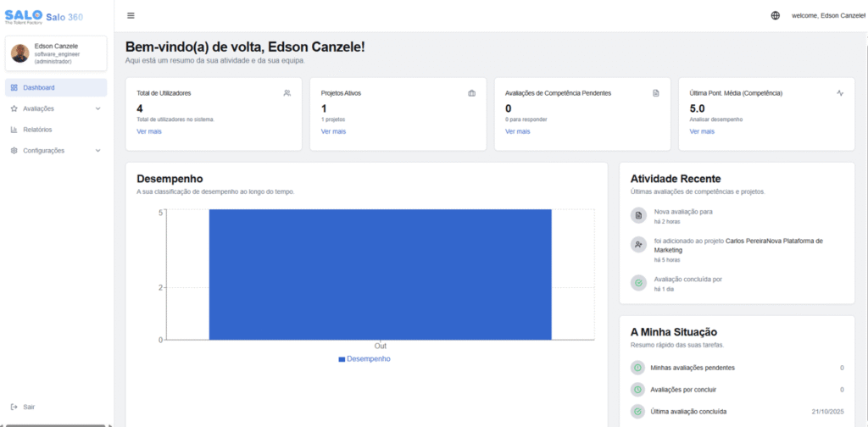Click the document icon in Avaliações Pendentes card
This screenshot has width=868, height=427.
click(x=655, y=93)
